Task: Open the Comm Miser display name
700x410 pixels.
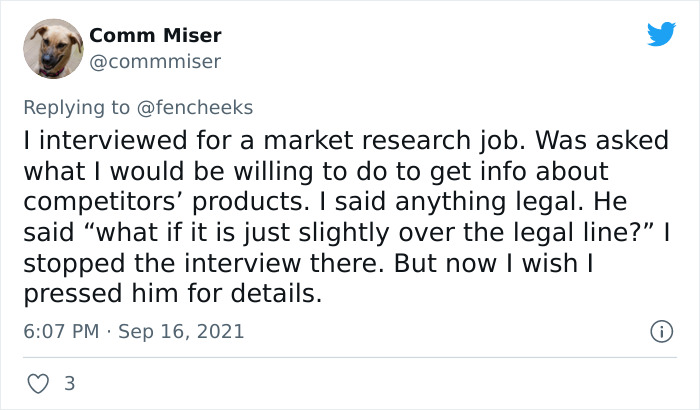Action: [x=155, y=36]
